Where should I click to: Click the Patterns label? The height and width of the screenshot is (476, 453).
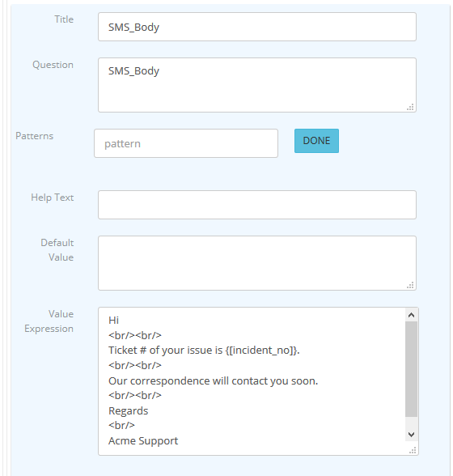[x=34, y=136]
